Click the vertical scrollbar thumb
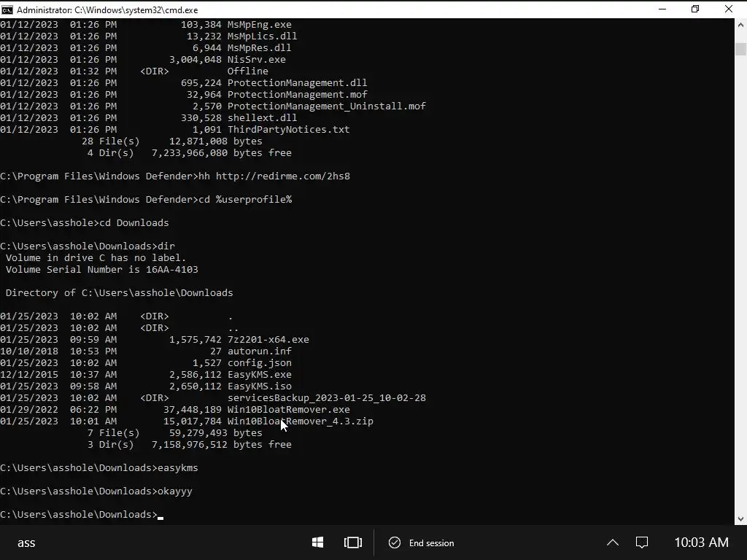This screenshot has width=747, height=560. tap(740, 49)
